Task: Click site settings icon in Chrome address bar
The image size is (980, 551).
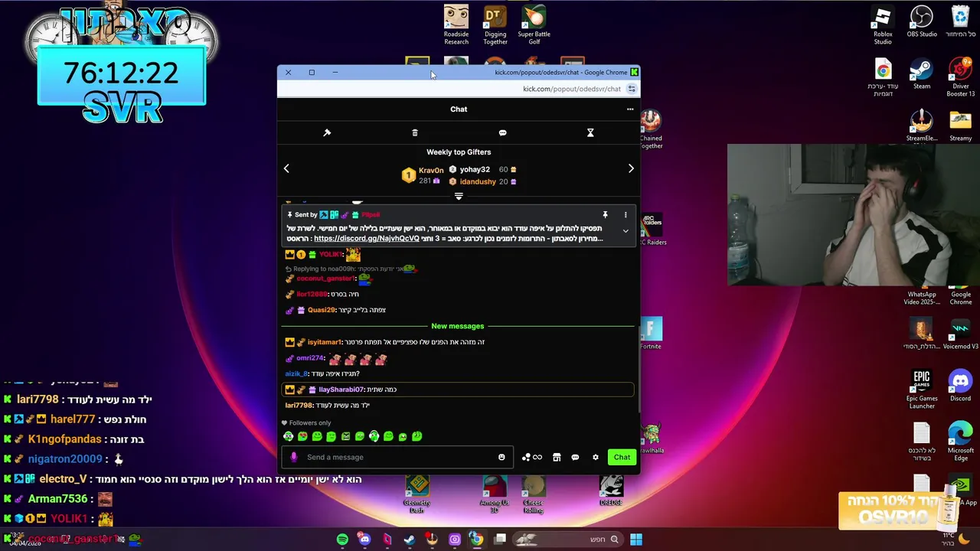Action: point(632,89)
